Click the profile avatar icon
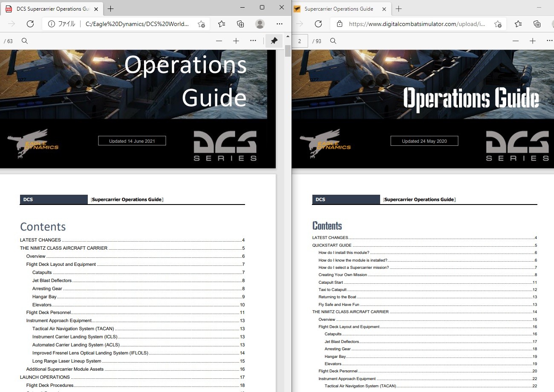 260,24
